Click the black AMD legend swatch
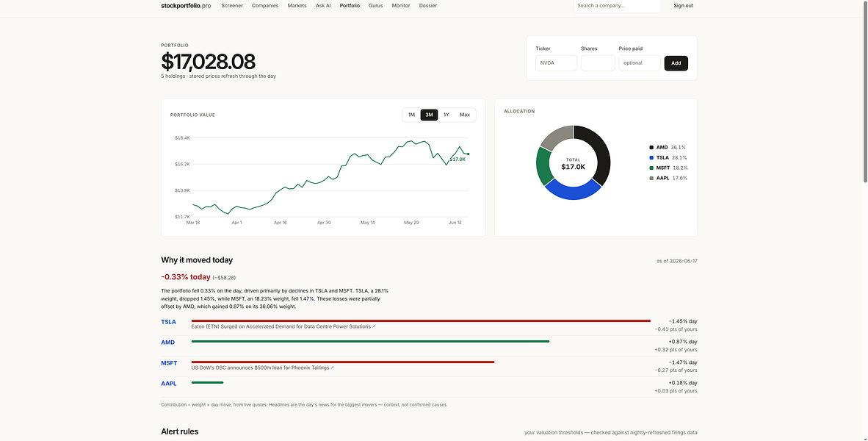Viewport: 868px width, 441px height. (651, 148)
